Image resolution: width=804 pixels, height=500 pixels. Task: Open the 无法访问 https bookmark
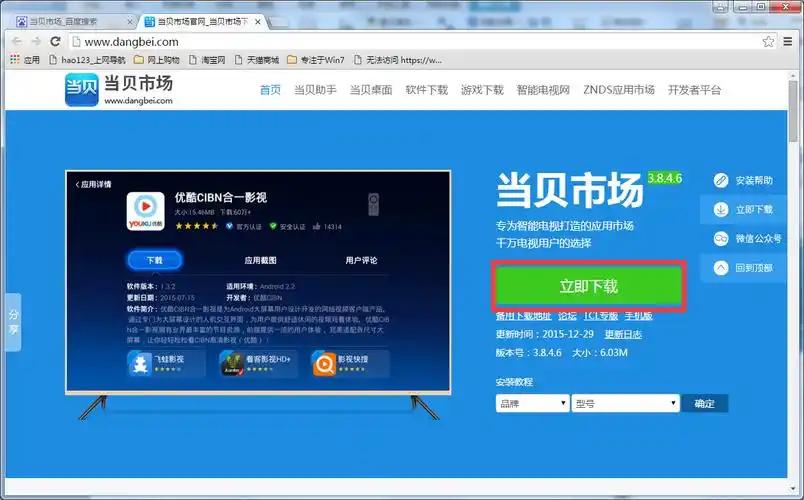pos(397,60)
